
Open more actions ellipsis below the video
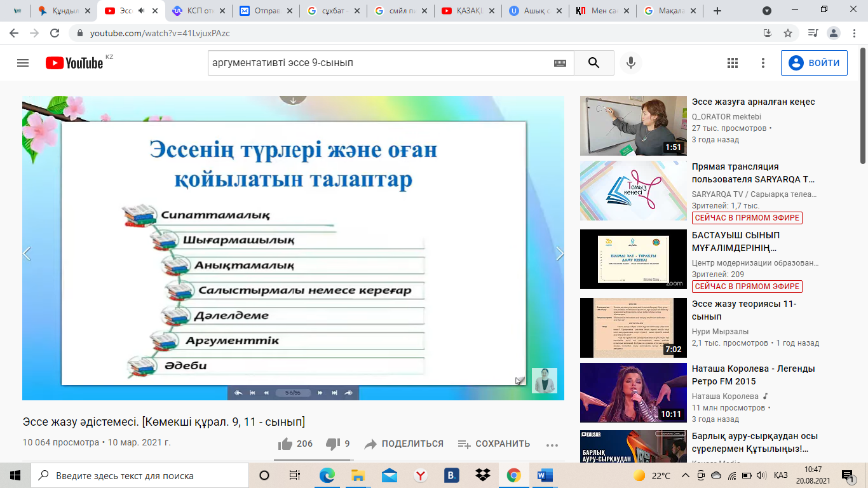click(x=552, y=444)
